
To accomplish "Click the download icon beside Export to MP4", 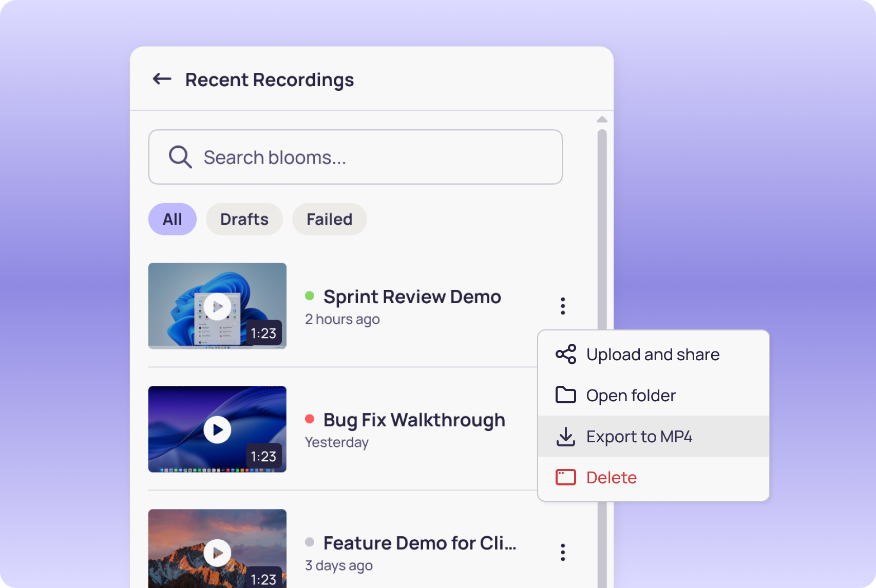I will [x=566, y=436].
